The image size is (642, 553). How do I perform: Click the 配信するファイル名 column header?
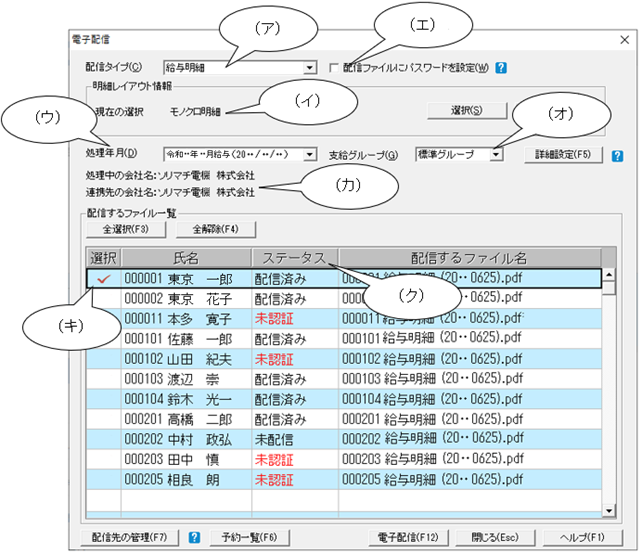pyautogui.click(x=470, y=258)
